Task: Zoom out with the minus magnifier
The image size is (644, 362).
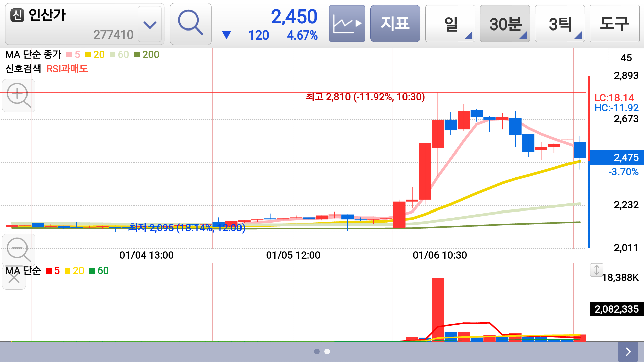Action: pos(18,250)
